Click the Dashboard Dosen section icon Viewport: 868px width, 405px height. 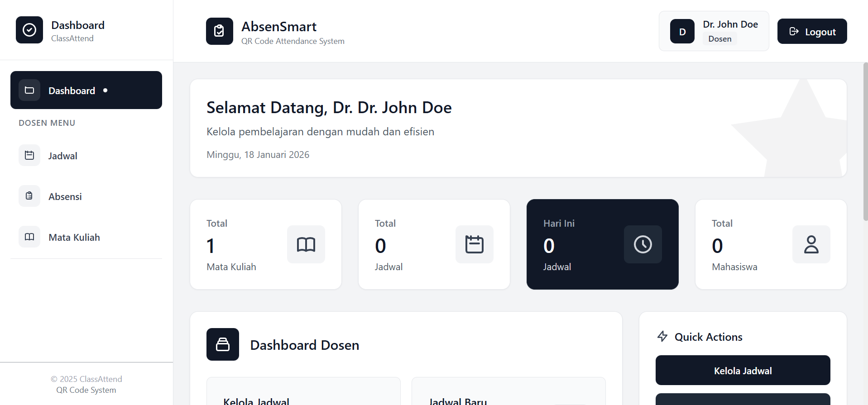(223, 344)
